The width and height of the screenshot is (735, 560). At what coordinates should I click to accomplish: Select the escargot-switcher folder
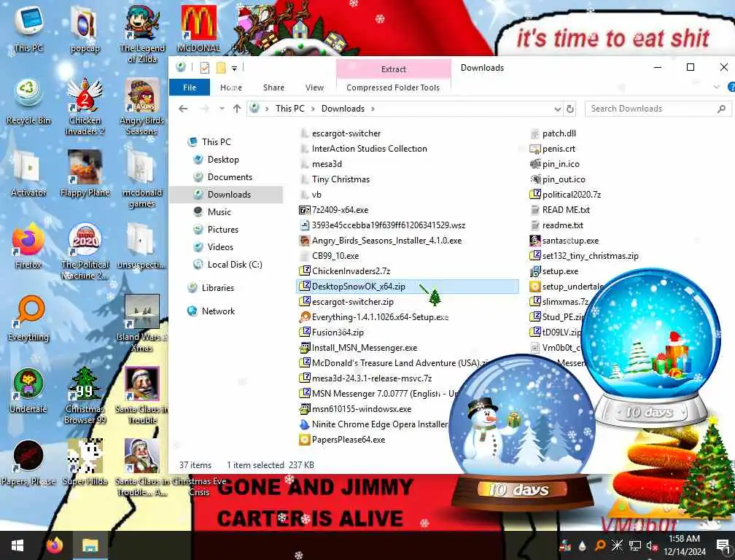coord(346,133)
